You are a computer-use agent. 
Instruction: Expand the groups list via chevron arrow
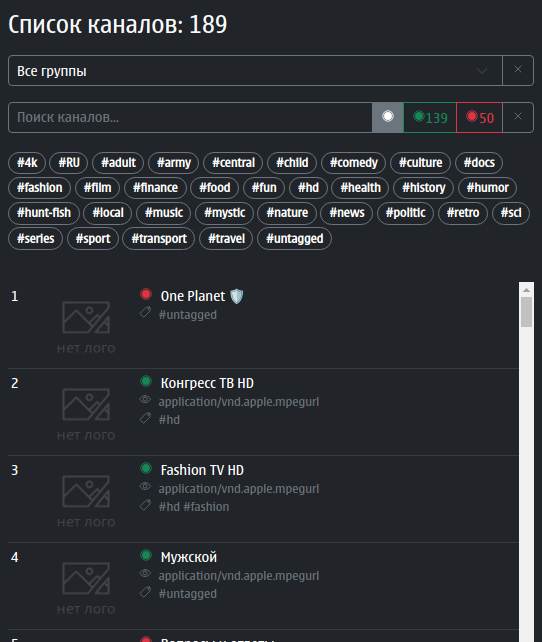(482, 70)
